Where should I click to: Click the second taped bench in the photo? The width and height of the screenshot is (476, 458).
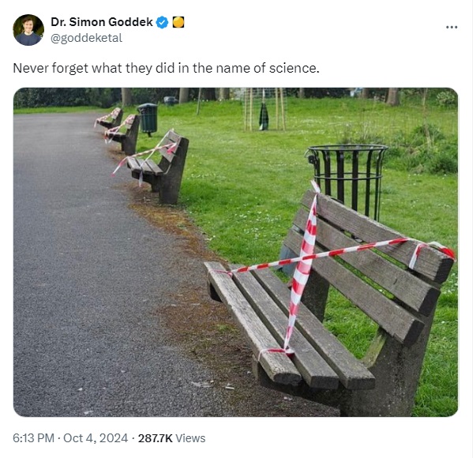[152, 167]
